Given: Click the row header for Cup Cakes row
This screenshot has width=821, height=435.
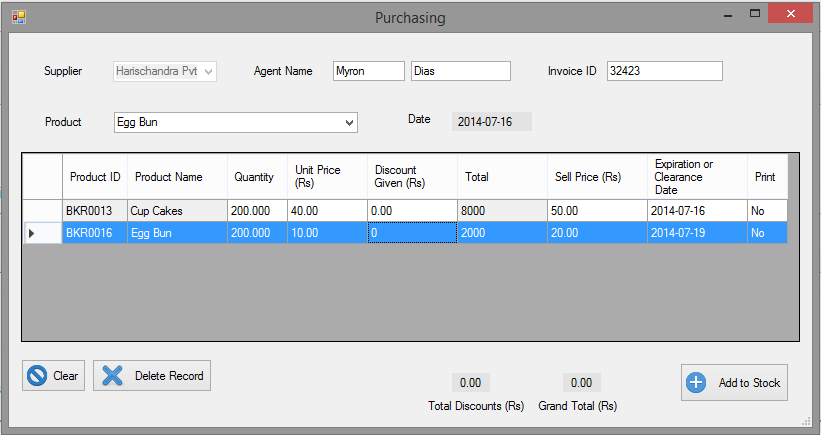Looking at the screenshot, I should tap(42, 211).
